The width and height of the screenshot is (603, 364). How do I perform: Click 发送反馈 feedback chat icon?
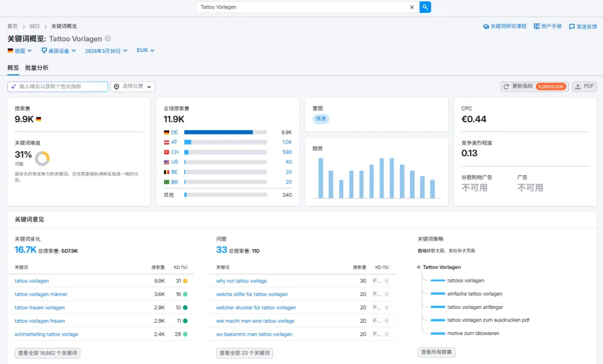pos(582,27)
